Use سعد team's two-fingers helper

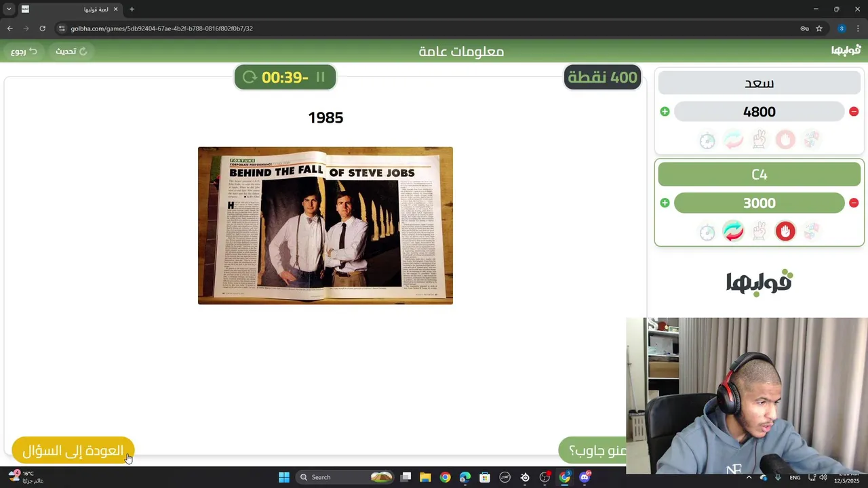point(759,140)
